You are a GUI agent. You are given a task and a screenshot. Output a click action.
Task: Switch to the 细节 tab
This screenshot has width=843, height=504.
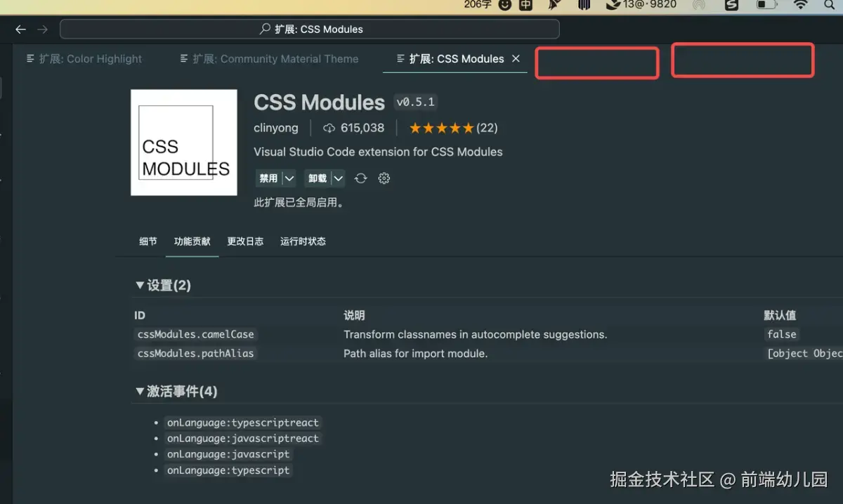pos(148,241)
